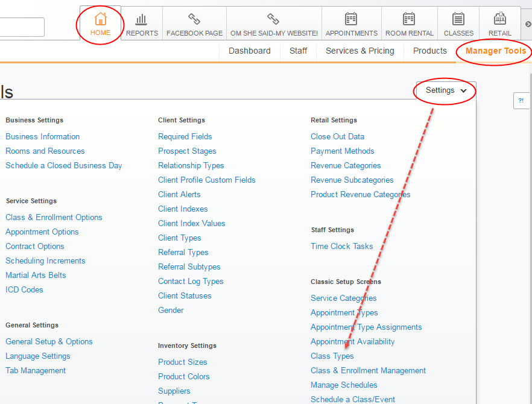Expand the Settings dropdown
Screen dimensions: 532x404
[x=446, y=90]
